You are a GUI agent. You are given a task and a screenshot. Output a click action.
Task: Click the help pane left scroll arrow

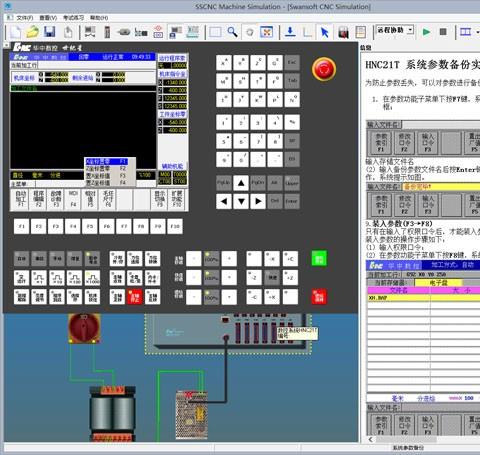coord(371,439)
